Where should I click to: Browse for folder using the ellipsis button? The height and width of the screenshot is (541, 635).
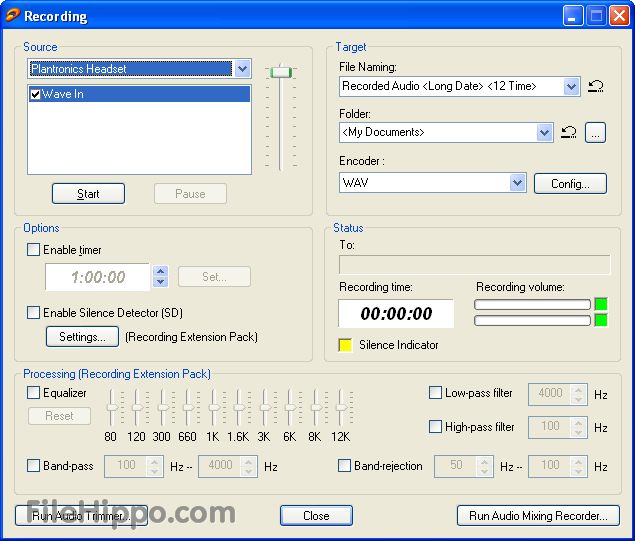[x=595, y=132]
